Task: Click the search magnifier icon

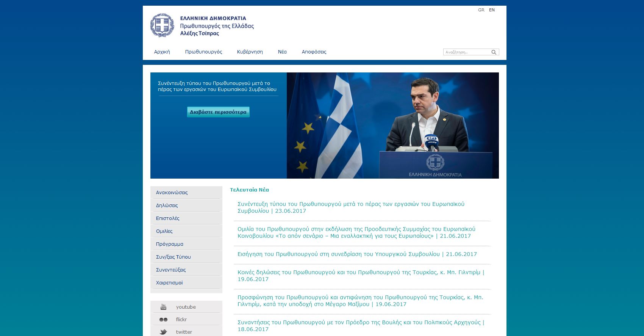Action: click(494, 52)
